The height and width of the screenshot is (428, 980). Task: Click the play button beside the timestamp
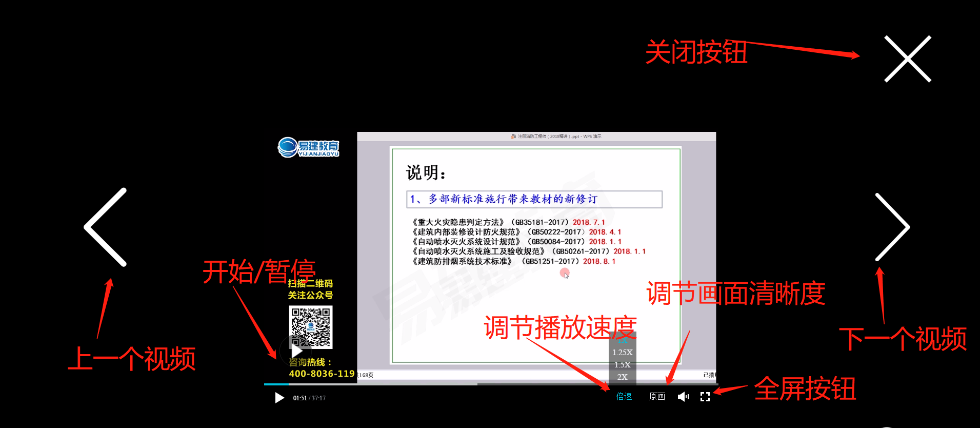point(279,398)
